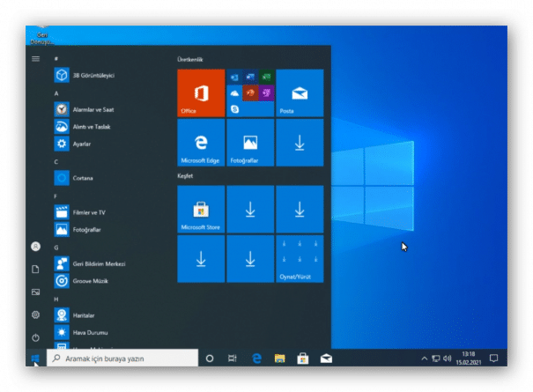Click the clock showing 13:18
The image size is (533, 392).
[469, 358]
